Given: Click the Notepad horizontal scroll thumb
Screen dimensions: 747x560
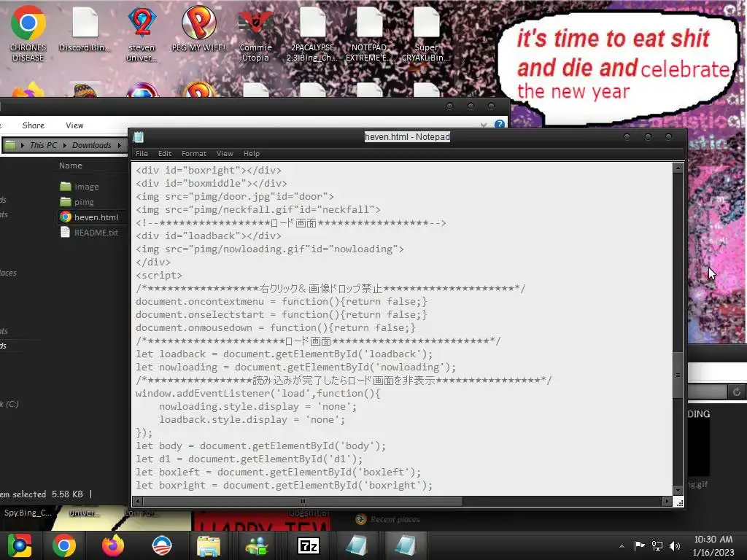Looking at the screenshot, I should coord(303,501).
